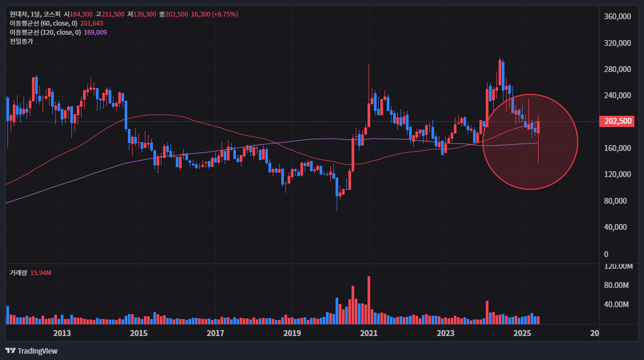
Task: Click the 201,643 MA60 value
Action: (92, 23)
